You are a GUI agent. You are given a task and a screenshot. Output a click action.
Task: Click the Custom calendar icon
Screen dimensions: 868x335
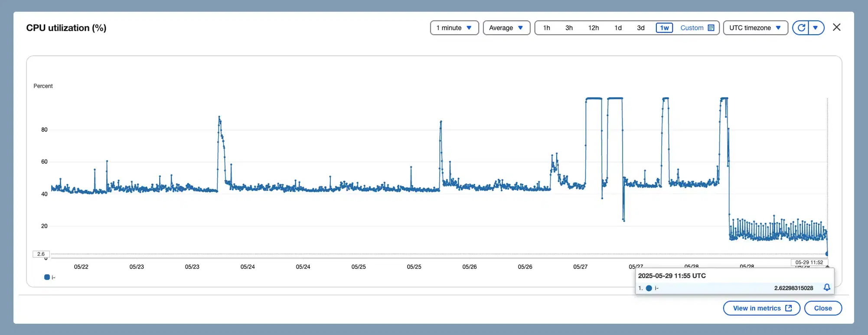pos(711,28)
